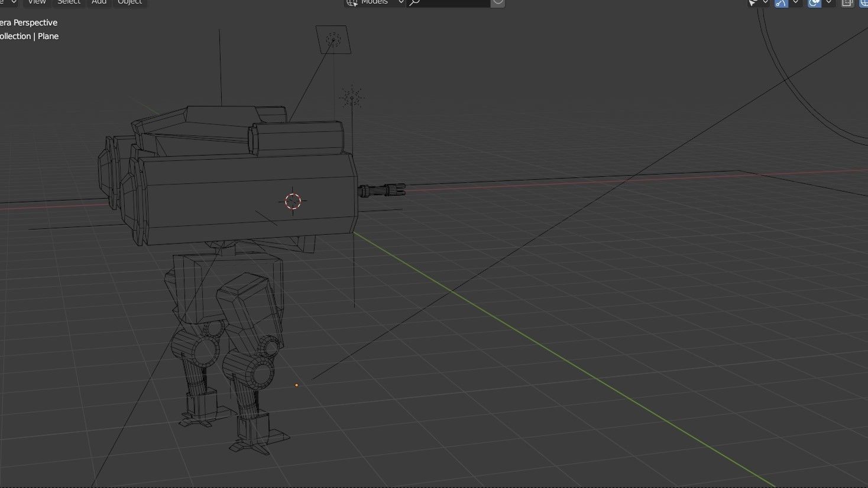Click the Show Gizmos icon near the top-right
This screenshot has height=488, width=868.
[x=847, y=2]
